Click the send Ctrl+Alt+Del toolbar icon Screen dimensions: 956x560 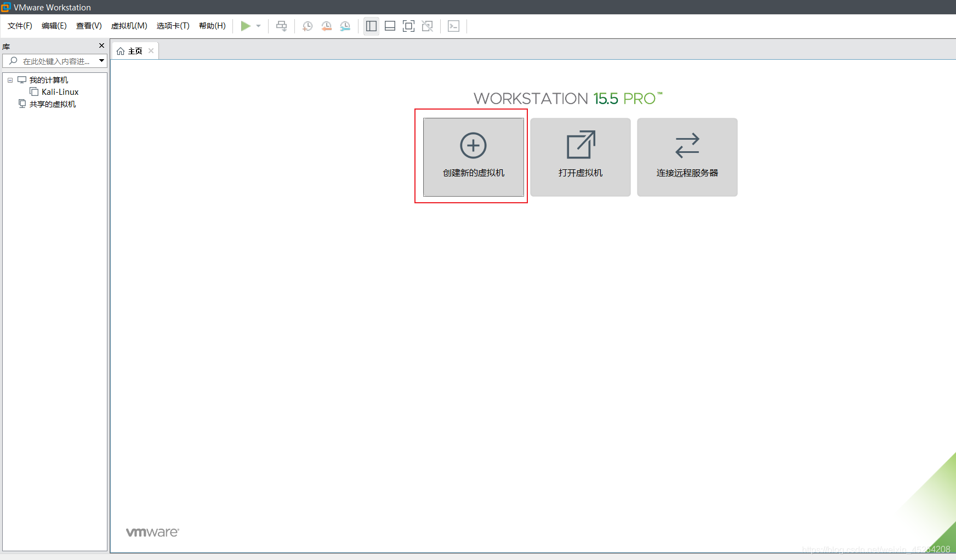tap(282, 26)
